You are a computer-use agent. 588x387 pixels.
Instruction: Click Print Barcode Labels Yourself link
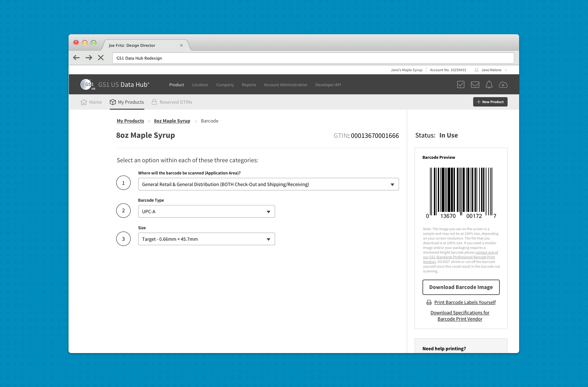point(465,302)
